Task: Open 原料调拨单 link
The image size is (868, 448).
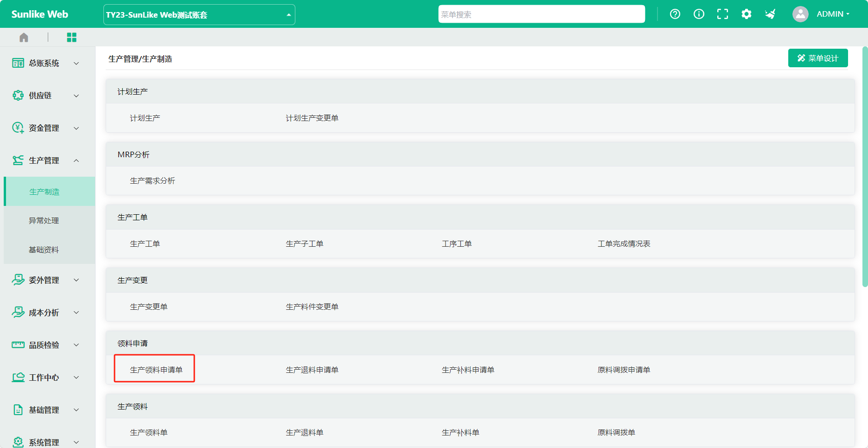Action: pyautogui.click(x=616, y=432)
